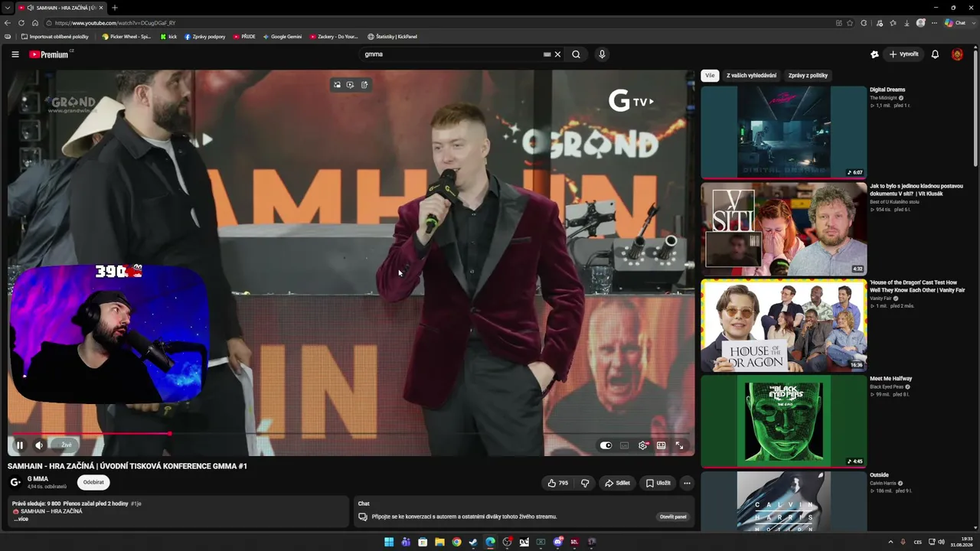Click the 'Sdílet' share button
Image resolution: width=980 pixels, height=551 pixels.
point(617,483)
